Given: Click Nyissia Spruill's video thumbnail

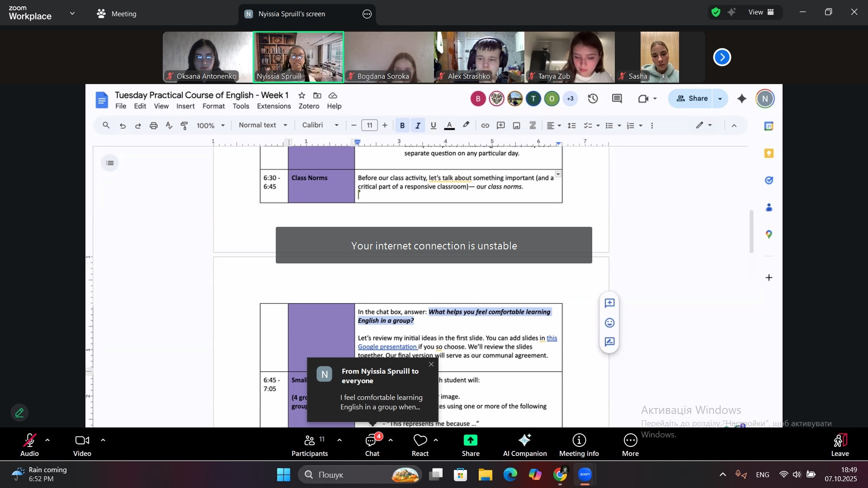Looking at the screenshot, I should click(298, 56).
